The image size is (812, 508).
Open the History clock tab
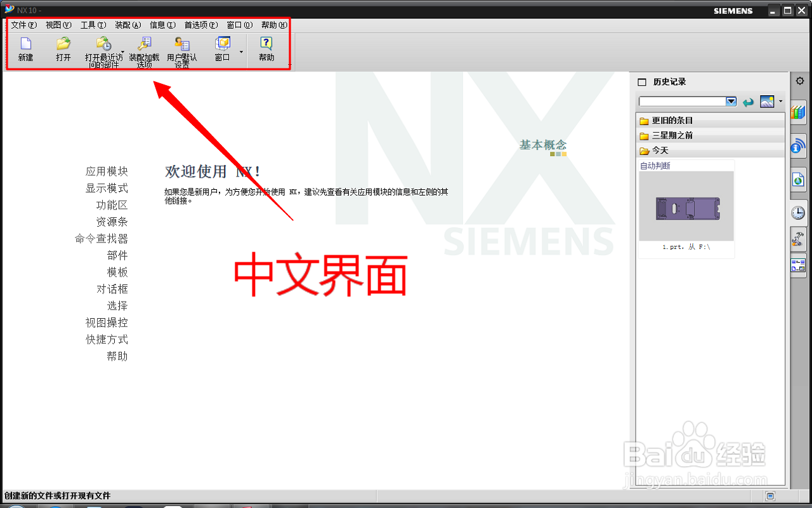click(798, 213)
